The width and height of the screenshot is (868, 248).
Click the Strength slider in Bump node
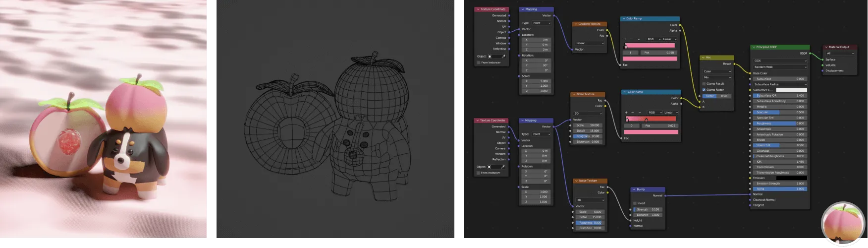pos(648,209)
